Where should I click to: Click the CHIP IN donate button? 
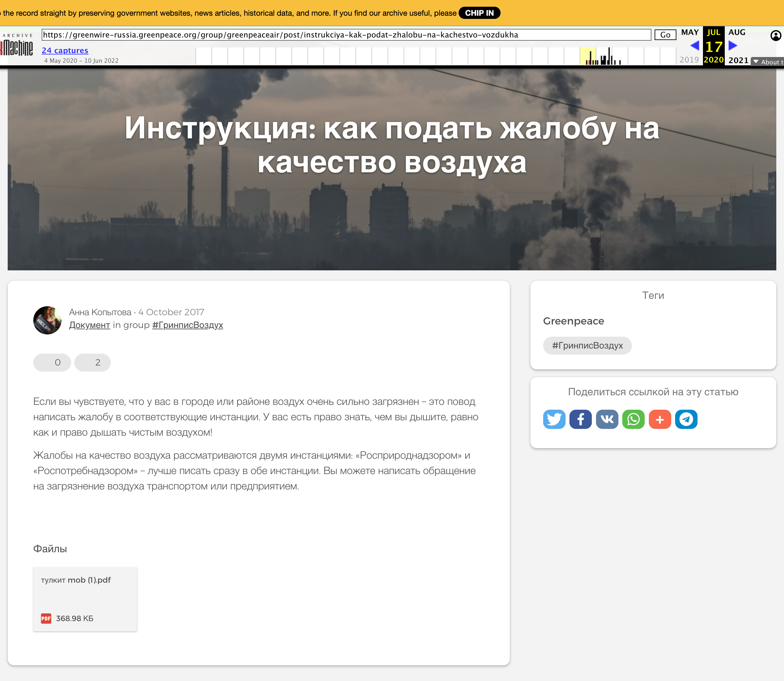pyautogui.click(x=479, y=13)
